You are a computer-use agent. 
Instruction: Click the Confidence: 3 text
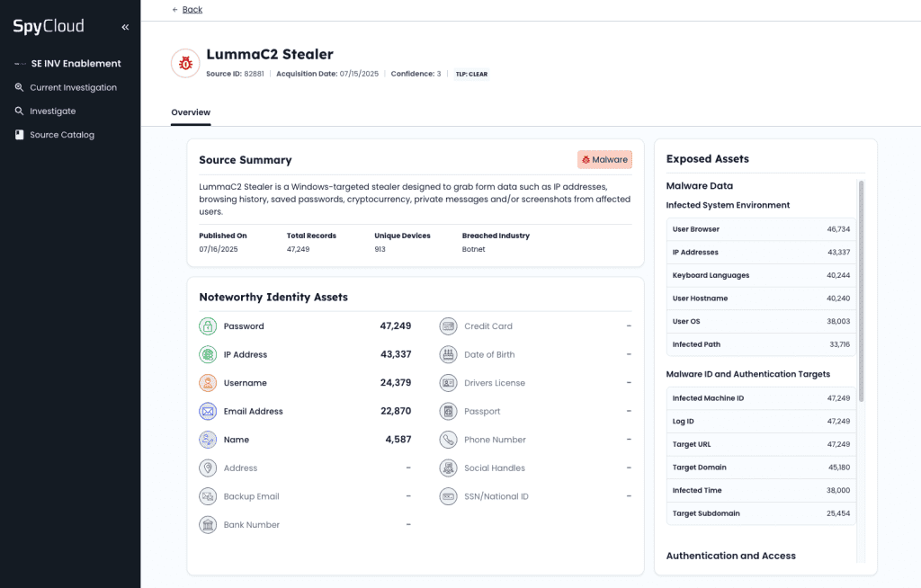click(416, 74)
